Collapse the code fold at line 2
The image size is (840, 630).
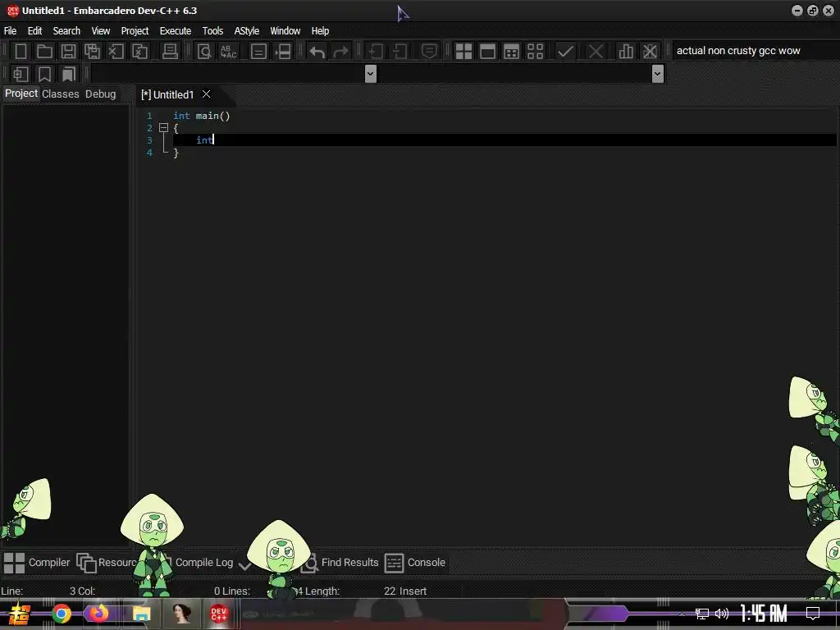164,128
